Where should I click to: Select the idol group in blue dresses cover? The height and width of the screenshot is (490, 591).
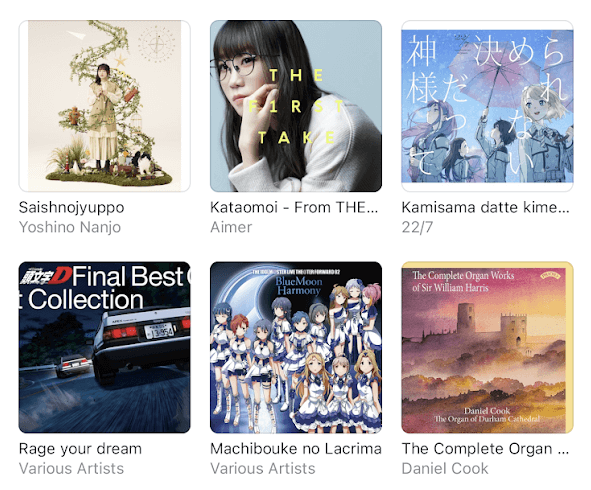296,347
